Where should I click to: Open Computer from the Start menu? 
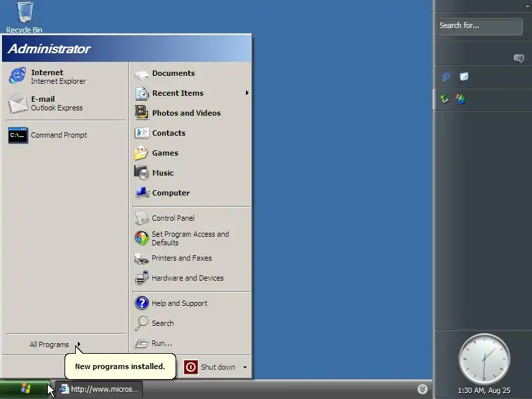(x=192, y=193)
